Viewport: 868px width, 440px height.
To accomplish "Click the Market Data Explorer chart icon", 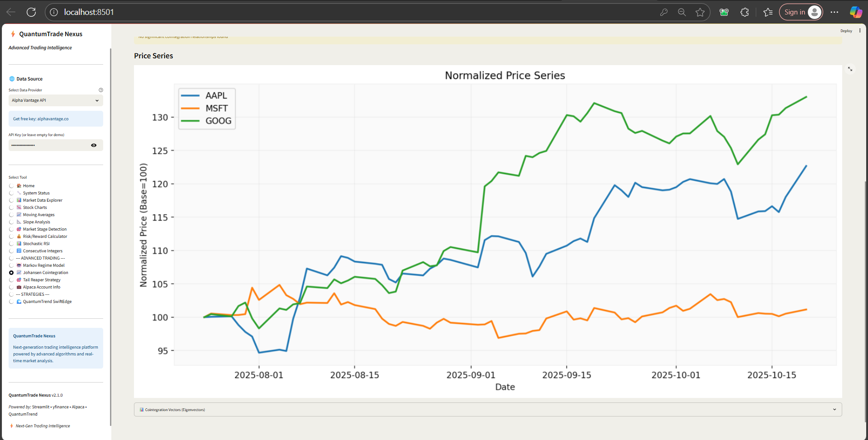I will tap(19, 200).
